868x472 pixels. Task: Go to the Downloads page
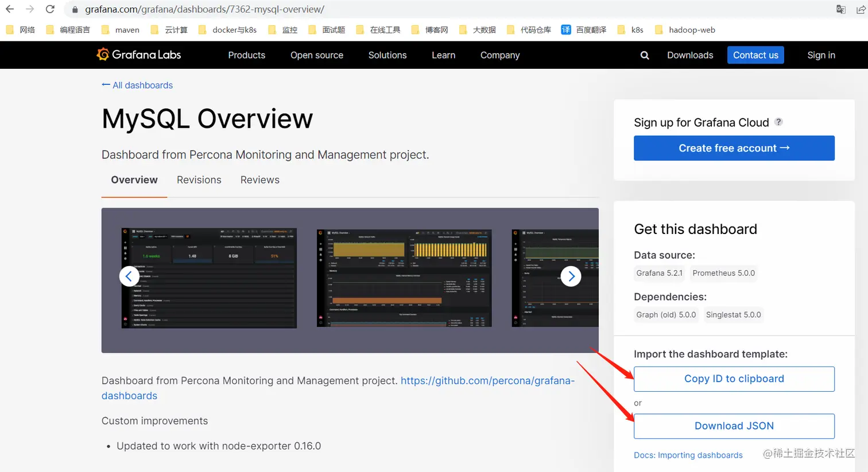690,55
